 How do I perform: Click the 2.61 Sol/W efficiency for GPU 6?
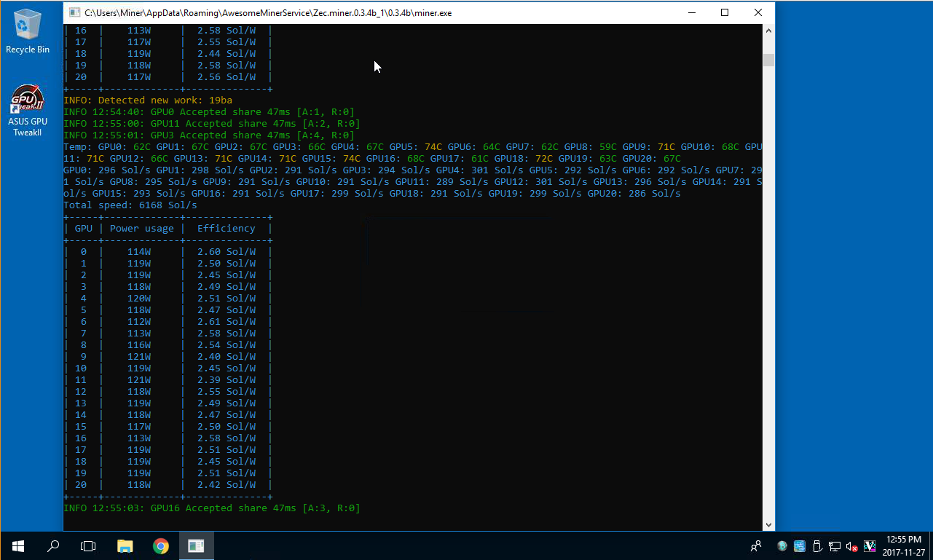point(227,321)
